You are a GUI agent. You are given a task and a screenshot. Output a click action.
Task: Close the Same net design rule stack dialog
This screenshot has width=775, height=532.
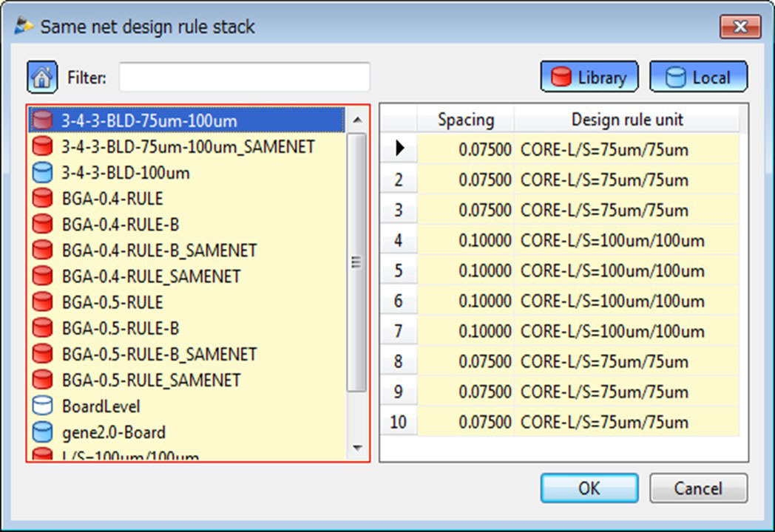(740, 26)
